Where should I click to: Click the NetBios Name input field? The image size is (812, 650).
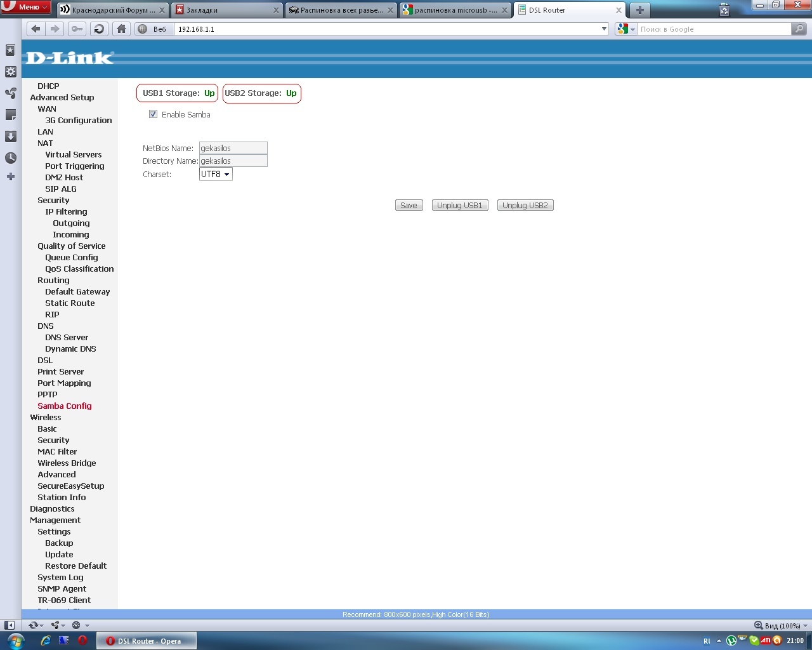click(233, 148)
